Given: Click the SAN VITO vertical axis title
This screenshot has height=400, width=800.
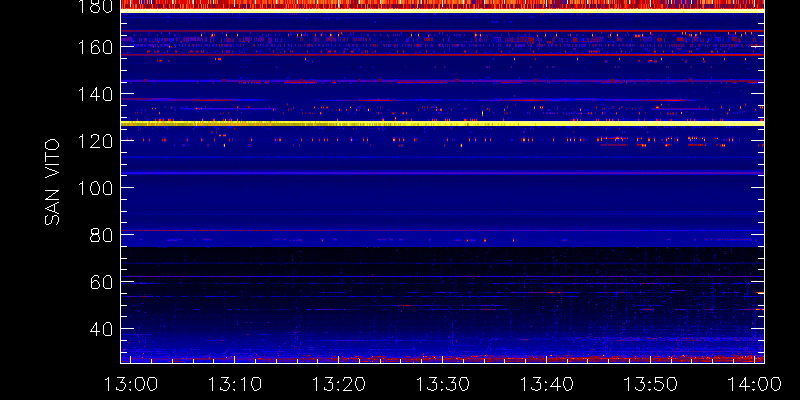Looking at the screenshot, I should pyautogui.click(x=52, y=182).
